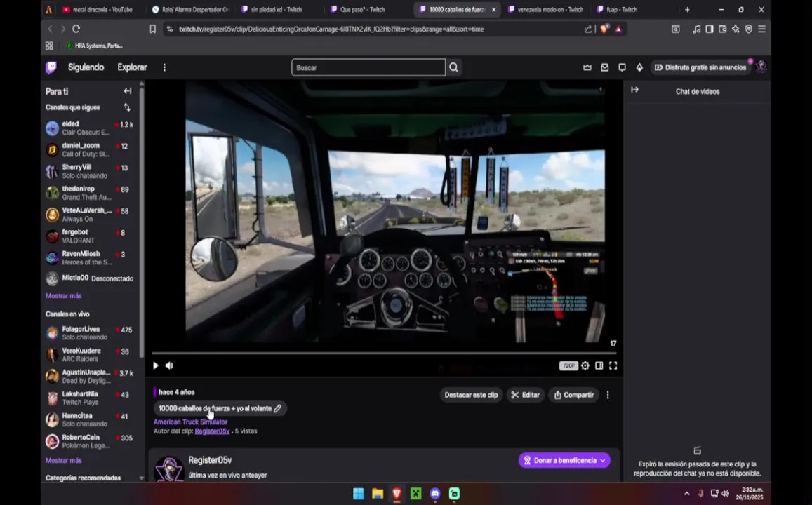
Task: Open browser hamburger main menu
Action: 761,29
